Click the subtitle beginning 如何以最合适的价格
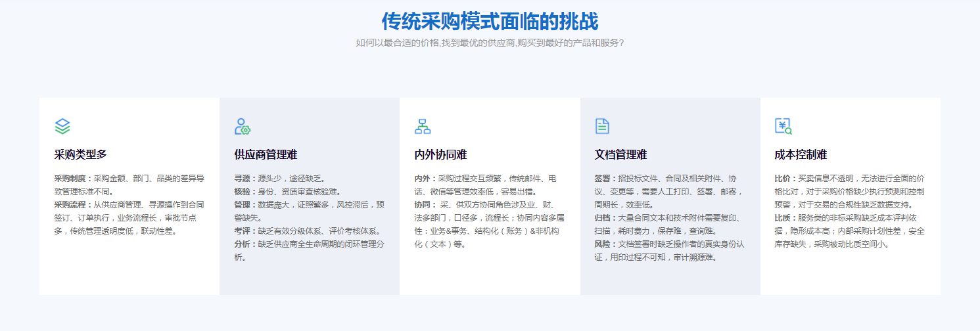The width and height of the screenshot is (980, 331). click(490, 43)
